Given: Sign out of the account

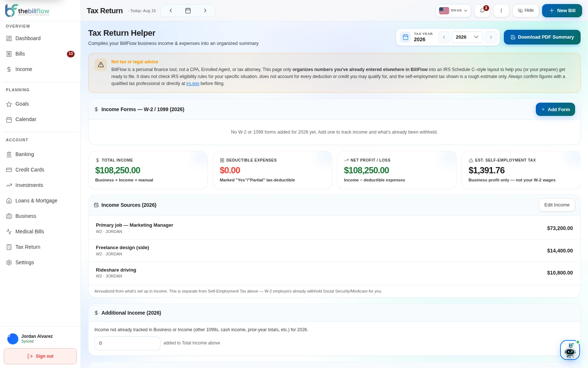Looking at the screenshot, I should (40, 356).
